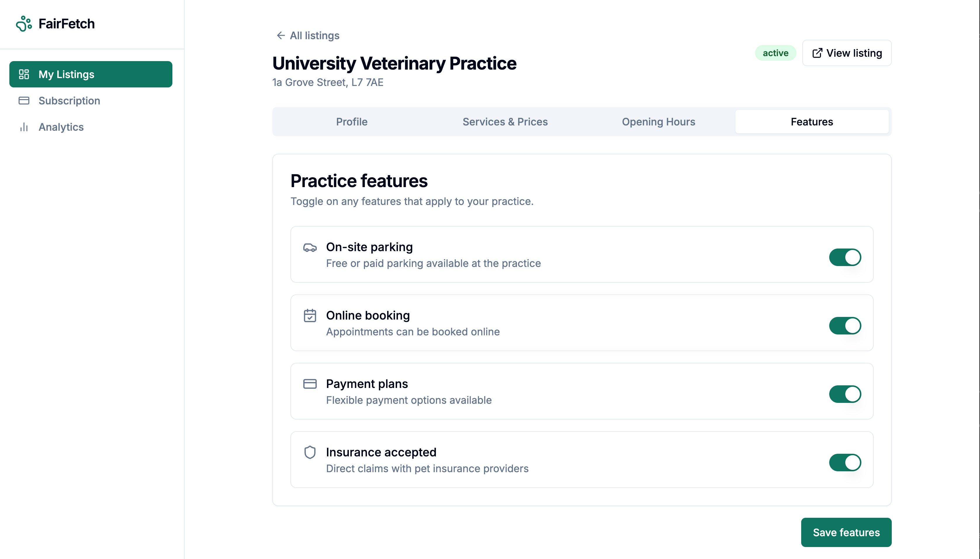Click the My Listings grid icon
The width and height of the screenshot is (980, 559).
24,74
